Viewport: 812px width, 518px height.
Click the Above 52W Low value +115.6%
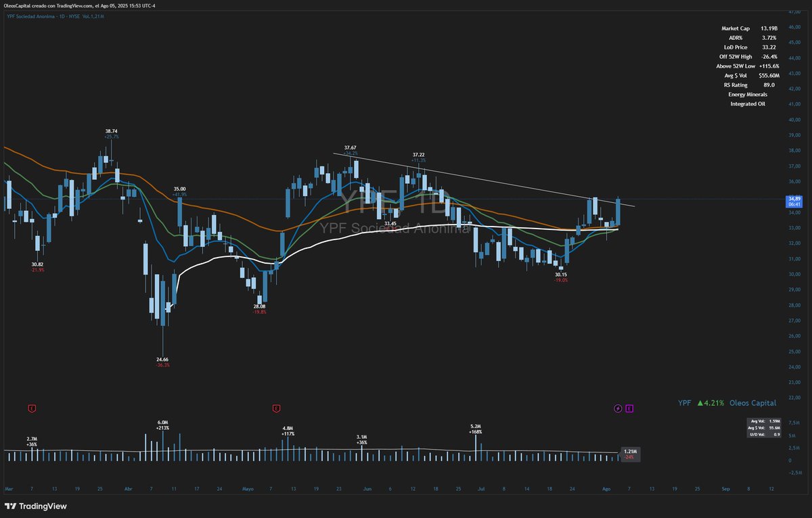[770, 66]
